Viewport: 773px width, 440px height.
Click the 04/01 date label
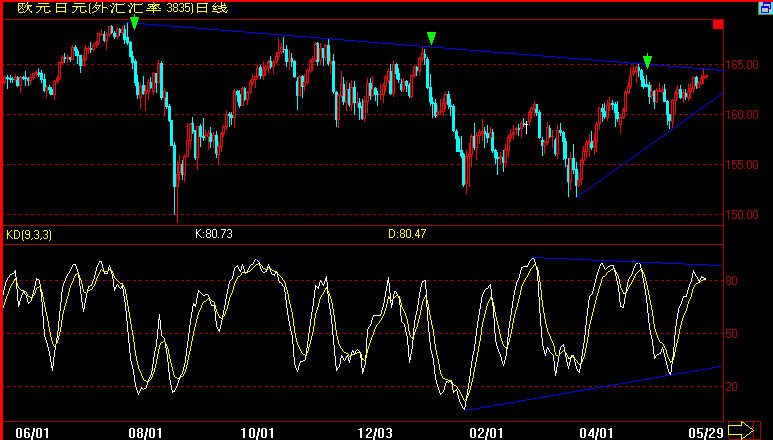(x=596, y=433)
